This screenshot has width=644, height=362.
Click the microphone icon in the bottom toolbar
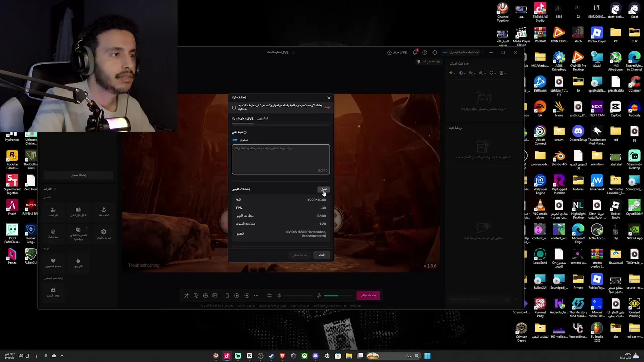click(318, 296)
